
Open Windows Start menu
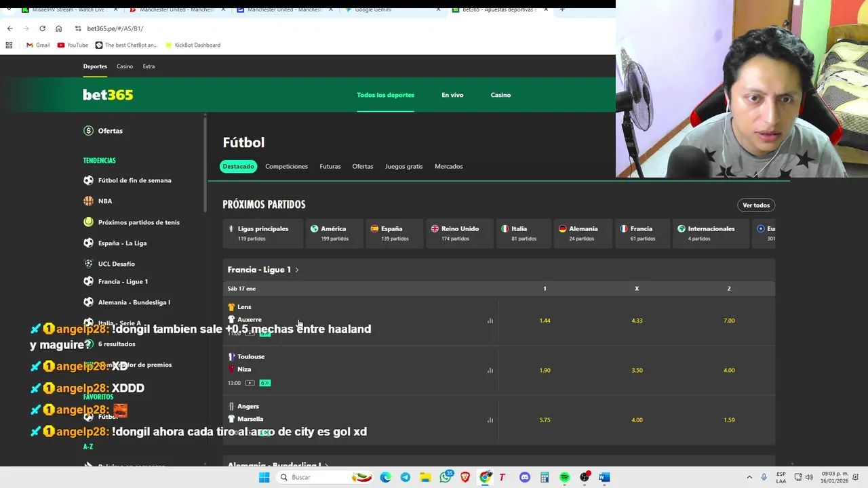264,477
